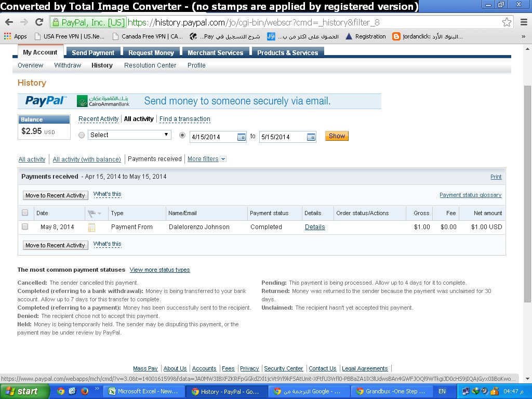This screenshot has height=399, width=532.
Task: Click the orange Show button
Action: click(x=337, y=136)
